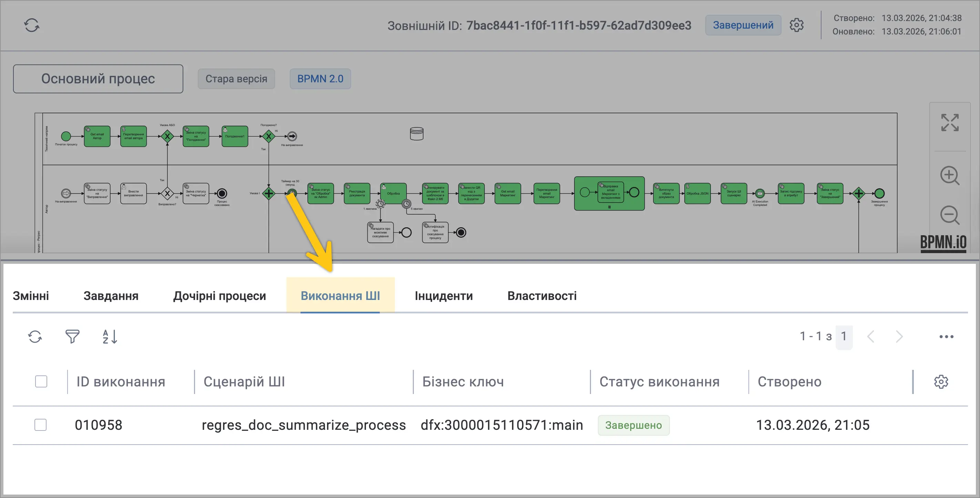Click the fullscreen diagram icon
This screenshot has width=980, height=498.
click(950, 122)
